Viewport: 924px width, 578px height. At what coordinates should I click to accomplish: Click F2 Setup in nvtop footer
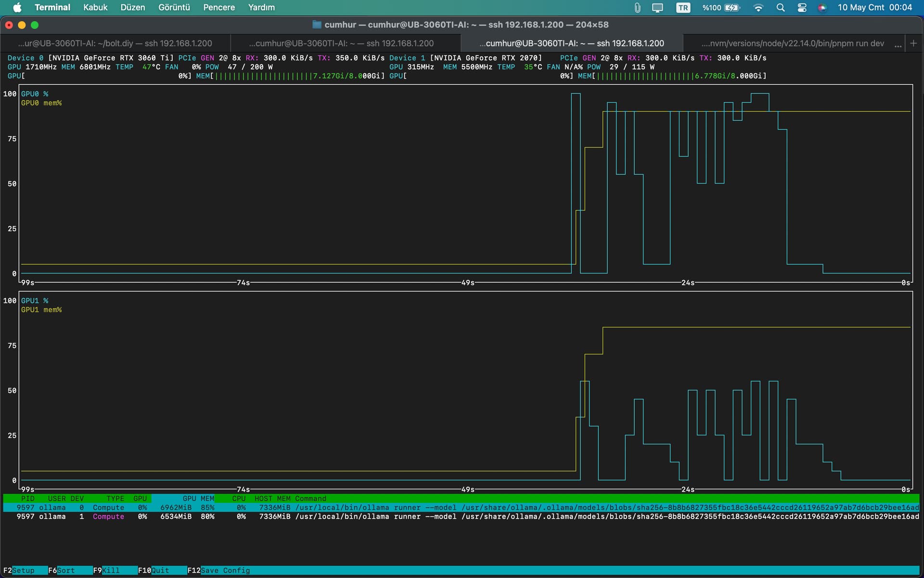click(19, 570)
